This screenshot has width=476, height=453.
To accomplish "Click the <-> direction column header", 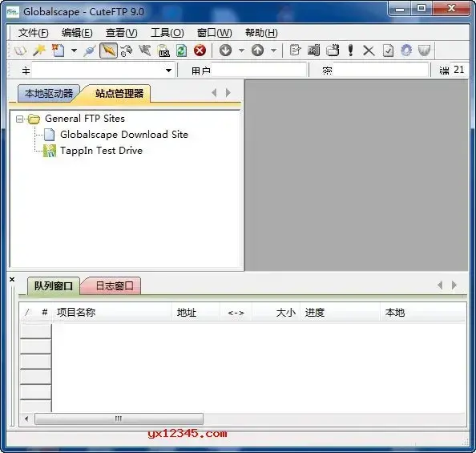I will click(x=236, y=313).
